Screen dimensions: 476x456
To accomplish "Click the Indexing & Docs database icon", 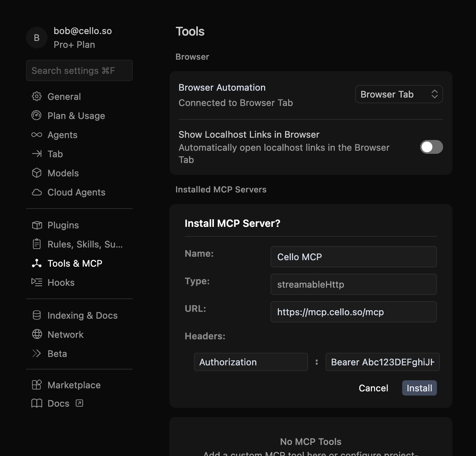I will coord(37,315).
